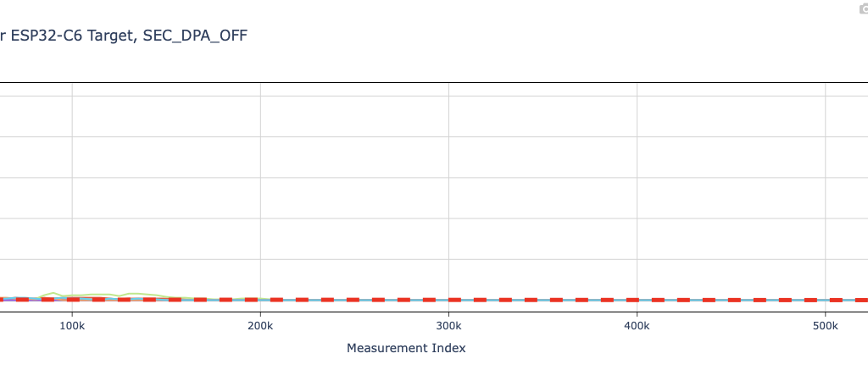The width and height of the screenshot is (868, 370).
Task: Click the 100k x-axis tick label
Action: 72,326
